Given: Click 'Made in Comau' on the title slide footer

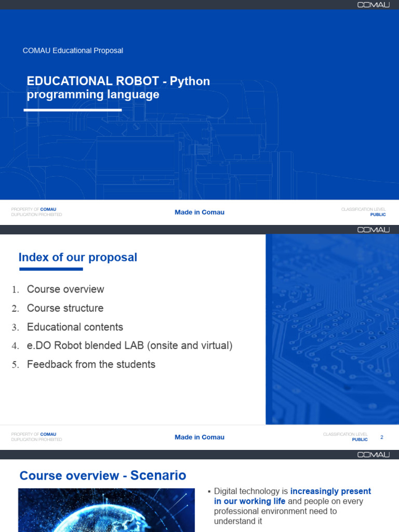Looking at the screenshot, I should click(x=199, y=212).
